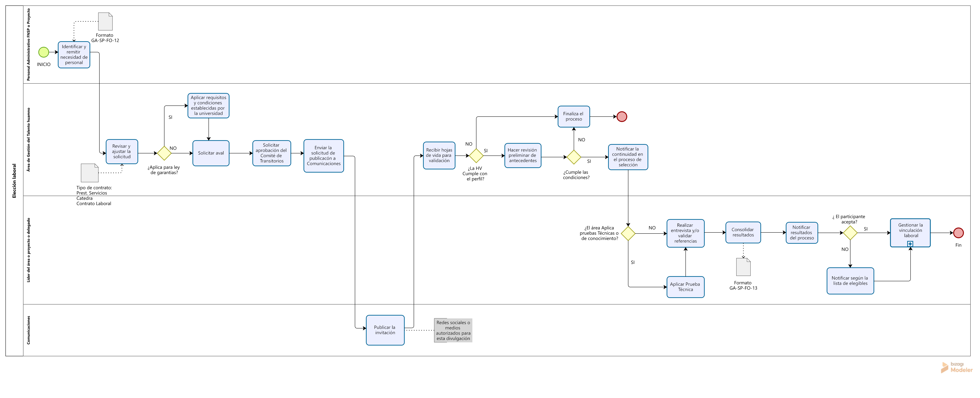Expand subprocess plus marker on 'Gestionar la vinculación laboral'

click(x=910, y=244)
